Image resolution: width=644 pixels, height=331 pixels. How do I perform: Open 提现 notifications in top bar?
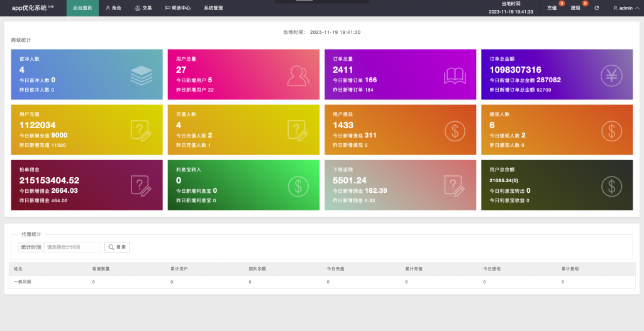click(x=575, y=8)
